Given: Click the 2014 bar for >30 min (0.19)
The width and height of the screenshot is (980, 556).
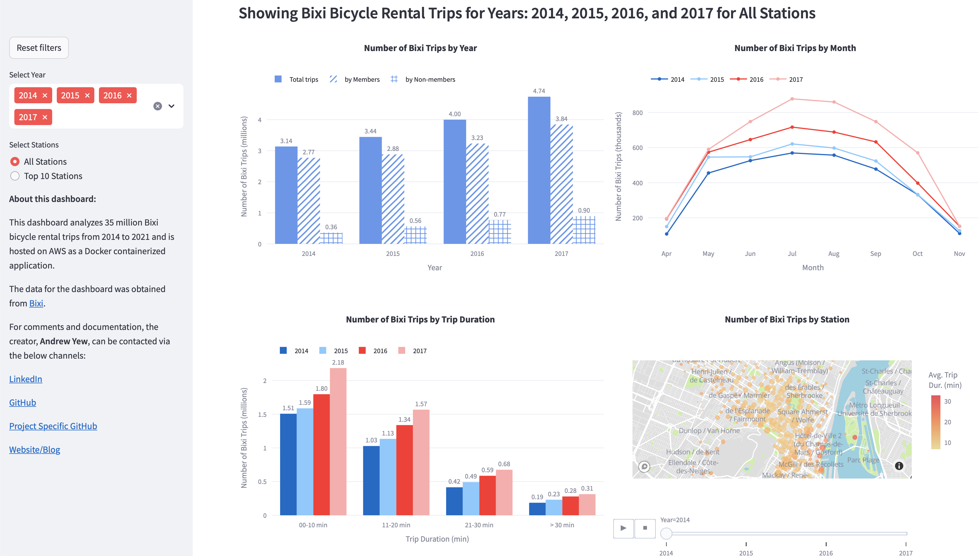Looking at the screenshot, I should click(537, 509).
